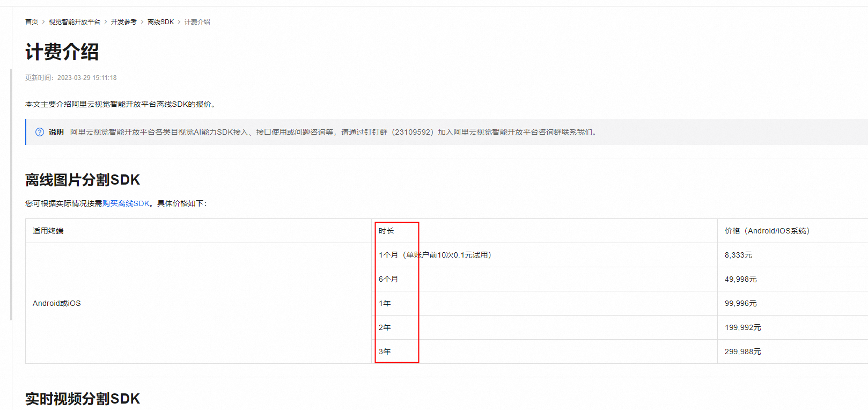Screen dimensions: 868x410
Task: Click the question-mark 说明 note icon
Action: click(x=40, y=132)
